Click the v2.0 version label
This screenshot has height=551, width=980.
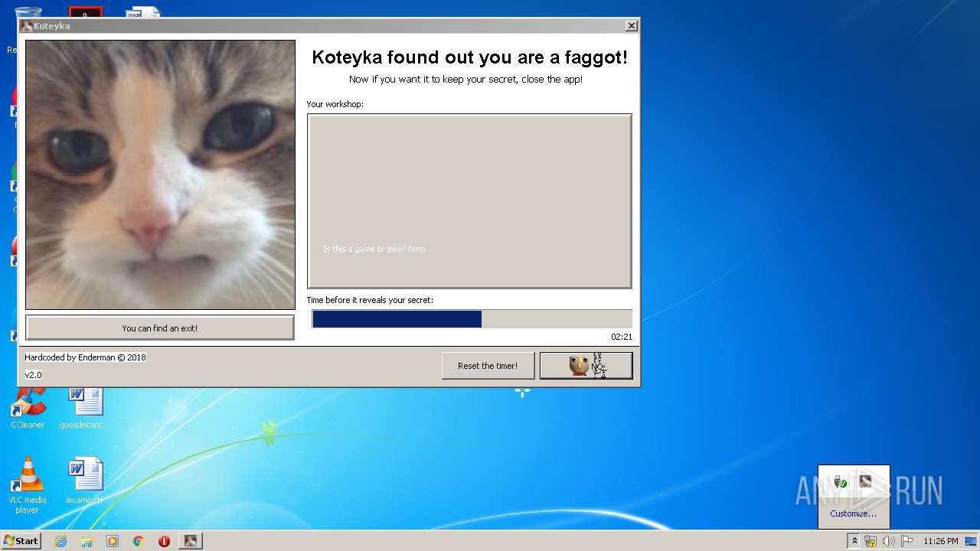[x=33, y=375]
